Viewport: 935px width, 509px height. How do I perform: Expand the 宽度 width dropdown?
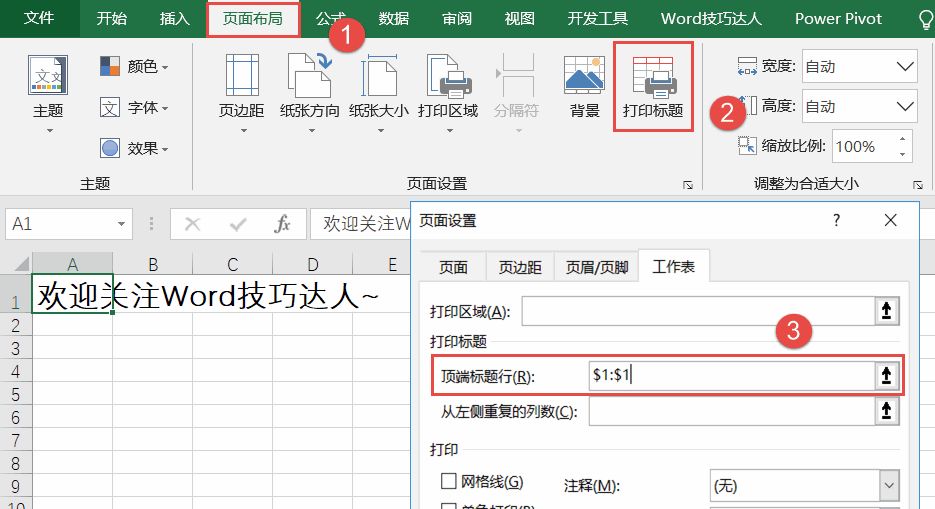(905, 66)
